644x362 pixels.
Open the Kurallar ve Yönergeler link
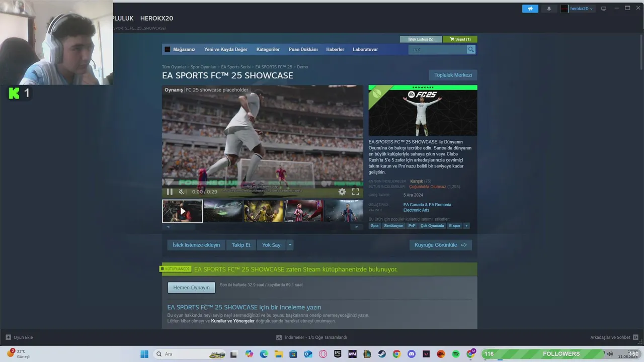click(233, 321)
